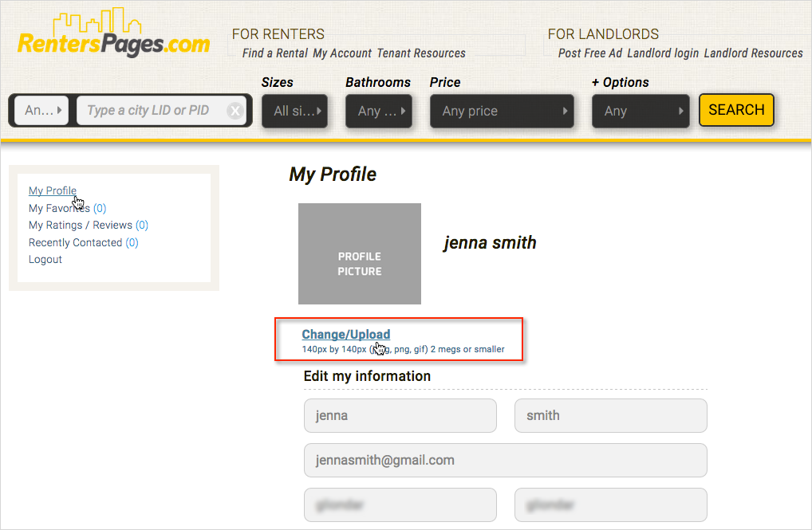Click the 'jenna smith' name heading
812x530 pixels.
click(x=490, y=243)
